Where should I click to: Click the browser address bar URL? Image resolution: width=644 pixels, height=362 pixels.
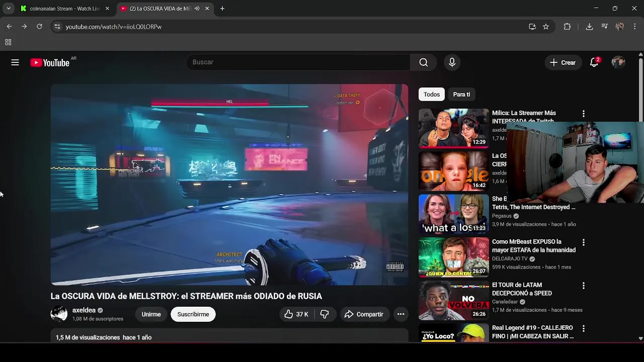coord(114,27)
